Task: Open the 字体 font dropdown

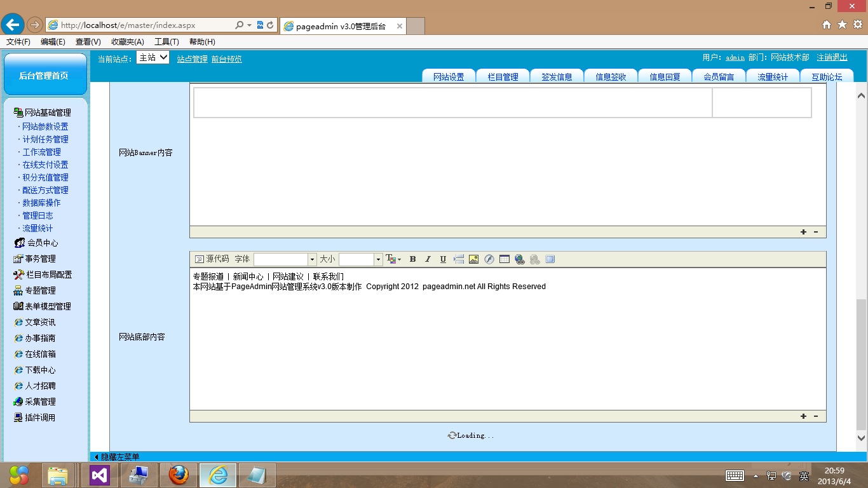Action: click(312, 259)
